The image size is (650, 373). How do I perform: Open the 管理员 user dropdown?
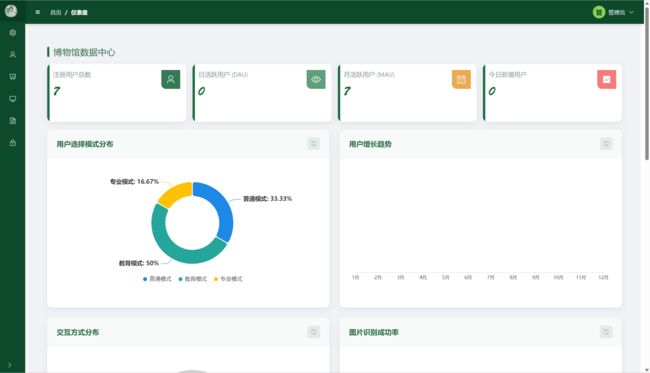pyautogui.click(x=621, y=12)
